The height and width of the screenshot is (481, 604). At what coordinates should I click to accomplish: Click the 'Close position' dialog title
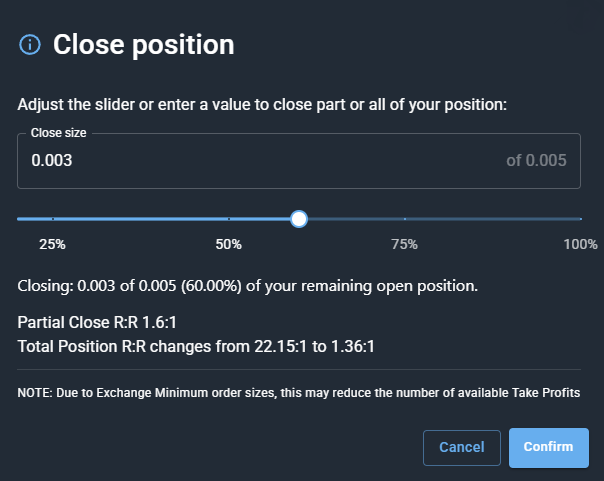coord(144,45)
